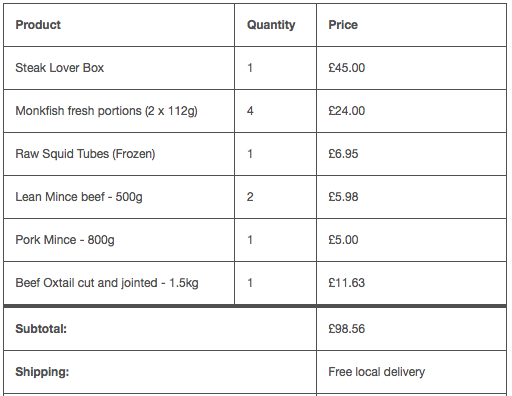Image resolution: width=512 pixels, height=396 pixels.
Task: Click the Product column header
Action: tap(38, 25)
